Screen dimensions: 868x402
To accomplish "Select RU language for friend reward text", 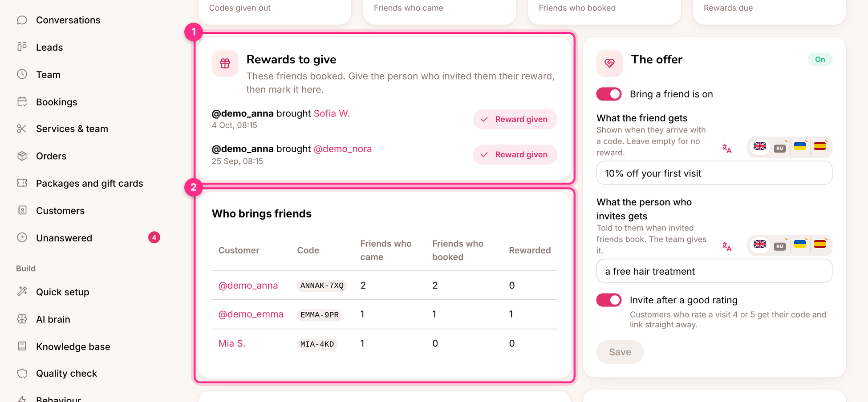I will click(779, 148).
